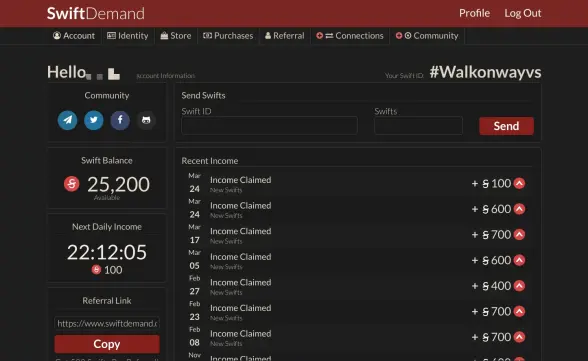Image resolution: width=588 pixels, height=361 pixels.
Task: Select the referral link URL field
Action: [107, 323]
